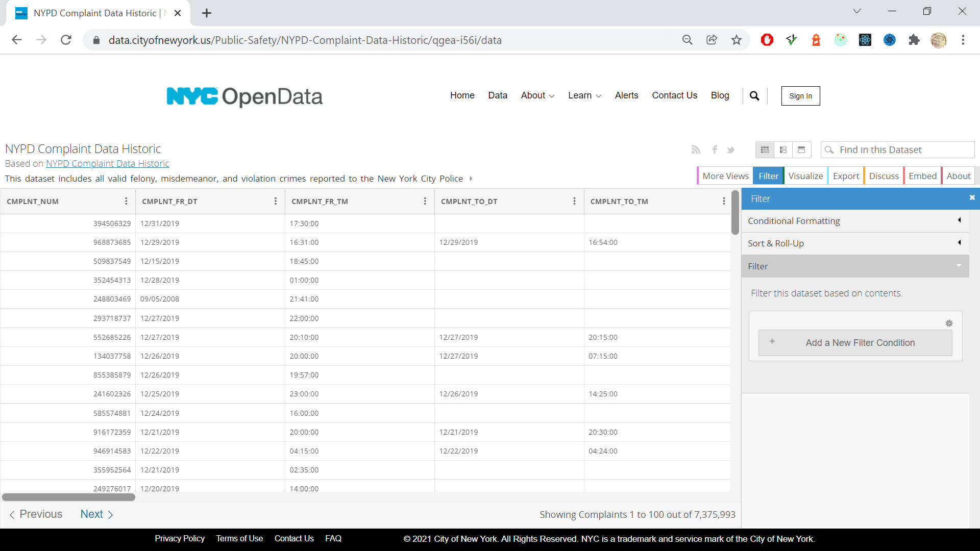Open the More Views tab
980x551 pixels.
click(725, 176)
